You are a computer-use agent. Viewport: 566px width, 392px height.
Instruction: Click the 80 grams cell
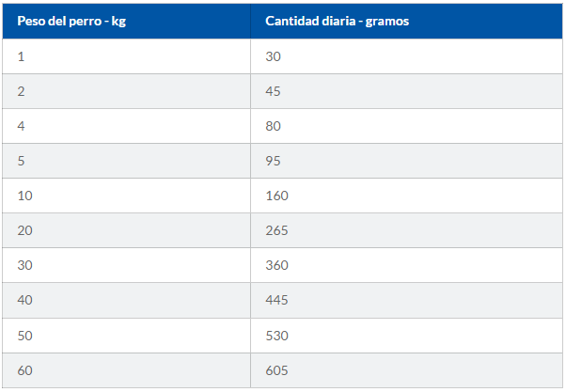(406, 126)
